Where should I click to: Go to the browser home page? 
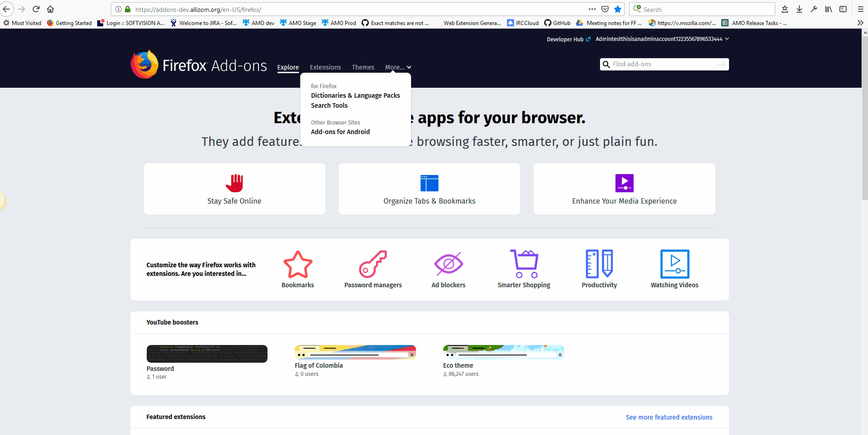click(x=50, y=9)
